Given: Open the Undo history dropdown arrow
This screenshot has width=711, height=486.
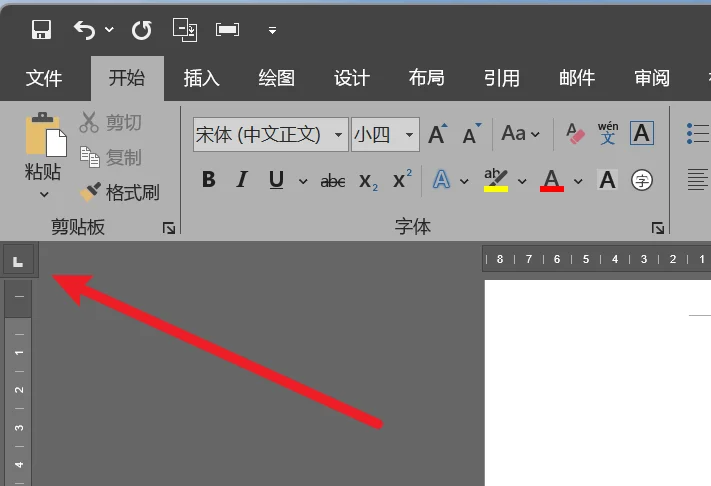Looking at the screenshot, I should tap(109, 30).
